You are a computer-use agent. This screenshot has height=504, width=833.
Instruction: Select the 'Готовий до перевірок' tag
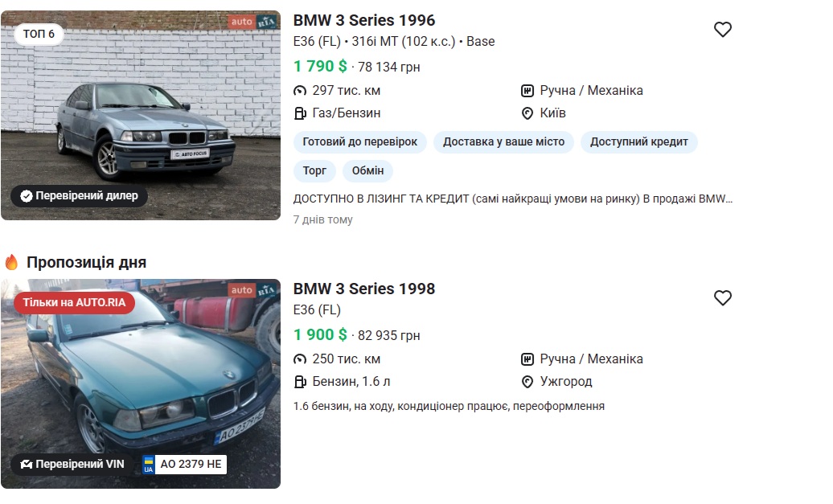tap(360, 142)
